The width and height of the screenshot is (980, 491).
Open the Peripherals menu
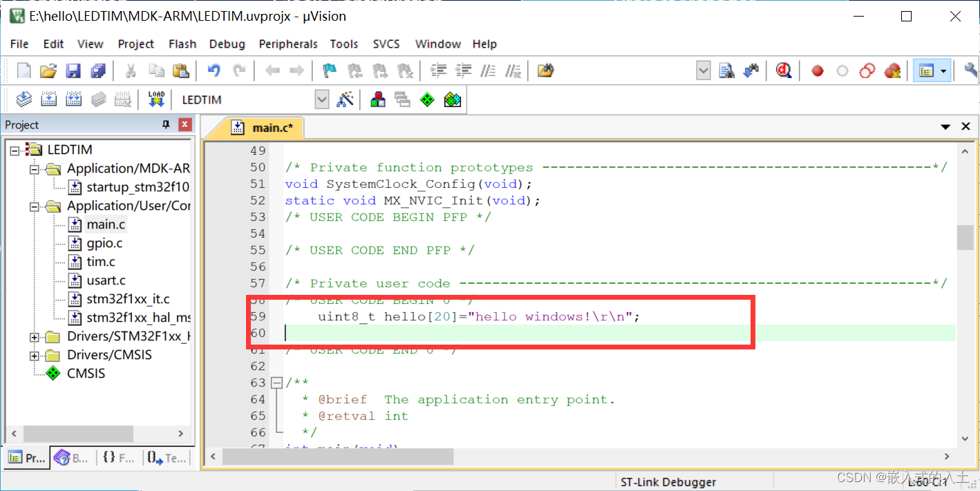click(288, 44)
